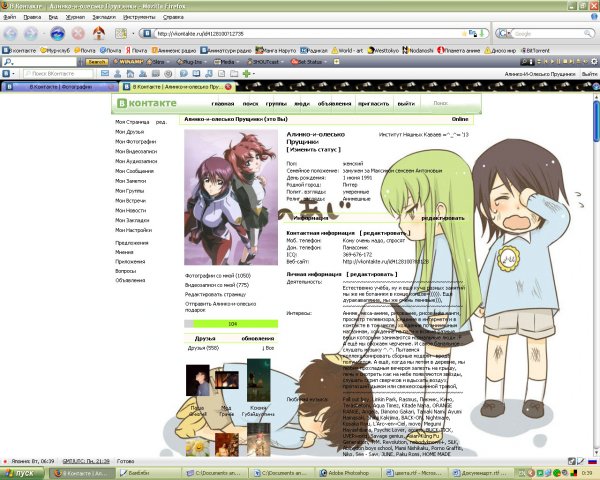Open the Справка menu
600x480 pixels.
(x=173, y=17)
